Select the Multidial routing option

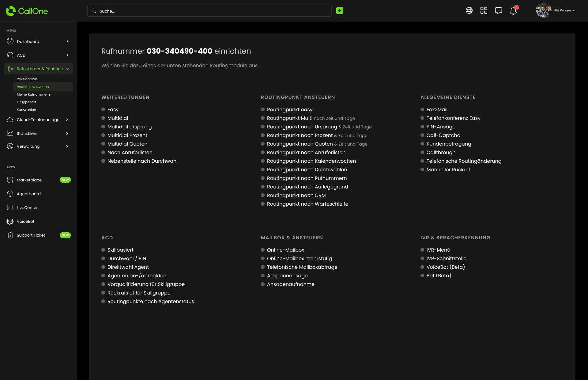pyautogui.click(x=118, y=118)
